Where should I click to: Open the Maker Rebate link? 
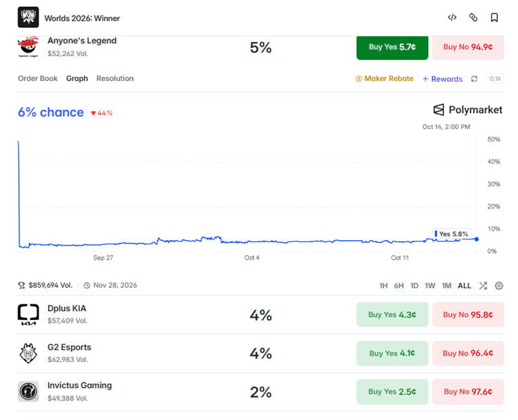point(389,78)
